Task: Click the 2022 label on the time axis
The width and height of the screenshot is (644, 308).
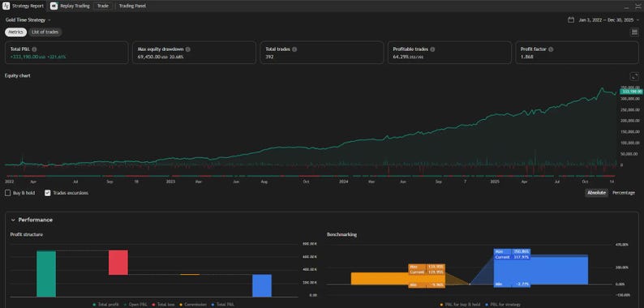Action: tap(10, 181)
